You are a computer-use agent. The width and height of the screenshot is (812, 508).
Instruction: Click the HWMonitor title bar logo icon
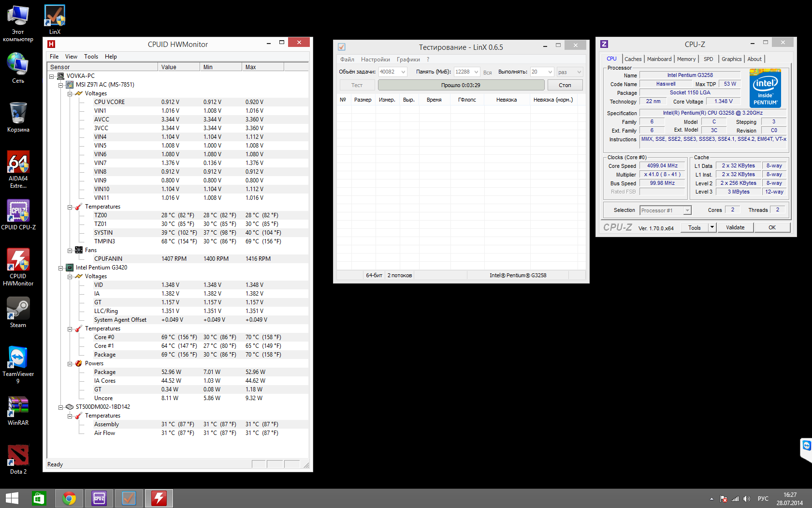51,44
